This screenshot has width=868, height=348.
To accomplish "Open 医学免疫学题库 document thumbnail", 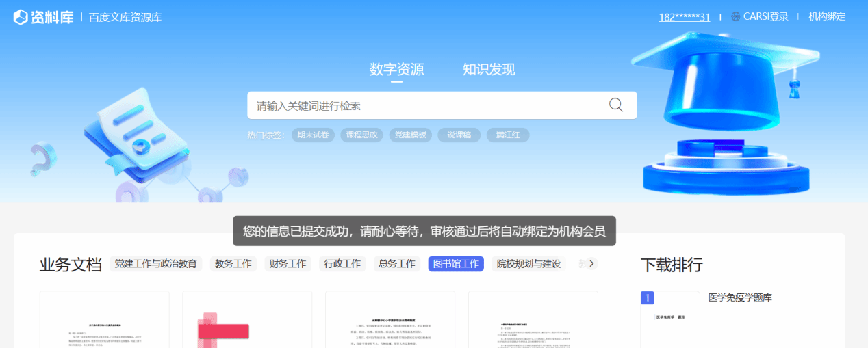I will tap(670, 319).
